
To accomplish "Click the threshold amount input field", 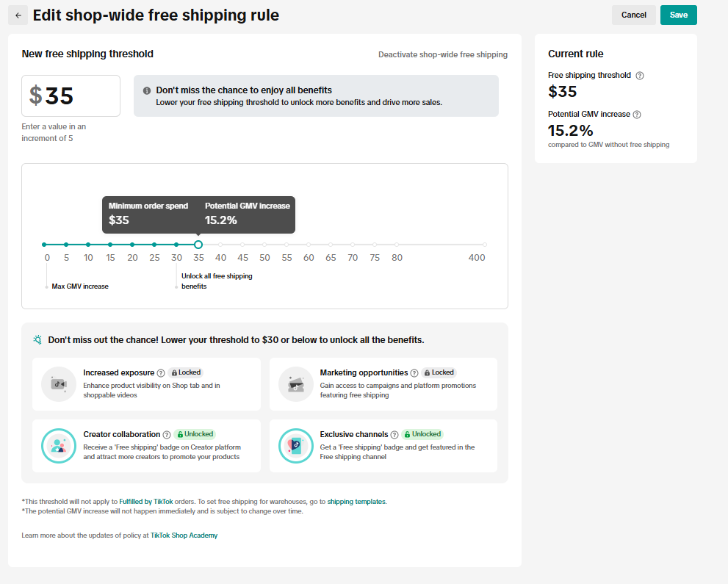I will click(71, 95).
